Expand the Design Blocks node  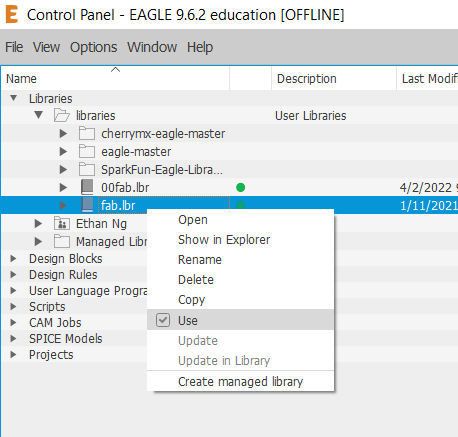[13, 259]
